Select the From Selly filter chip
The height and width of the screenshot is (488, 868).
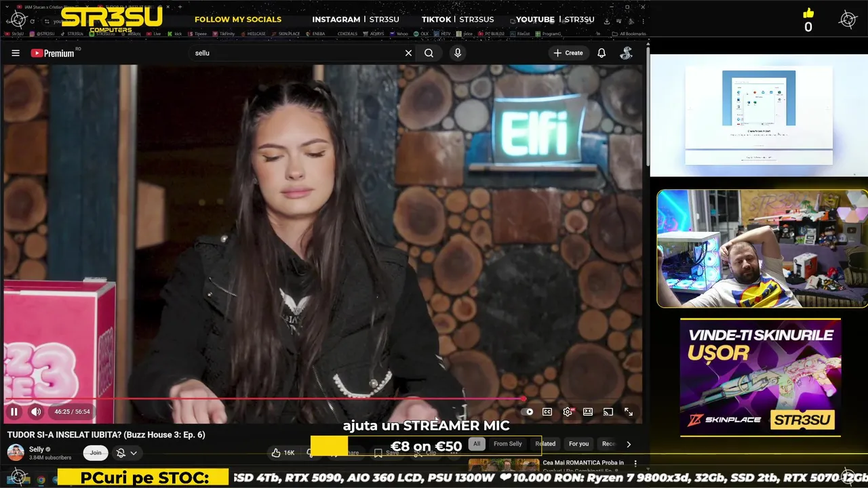point(508,444)
